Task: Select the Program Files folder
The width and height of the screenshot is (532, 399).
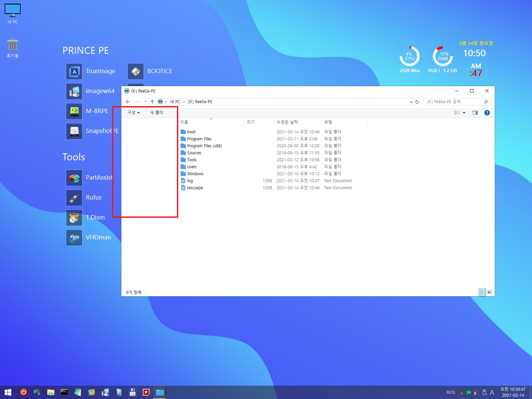Action: tap(196, 139)
